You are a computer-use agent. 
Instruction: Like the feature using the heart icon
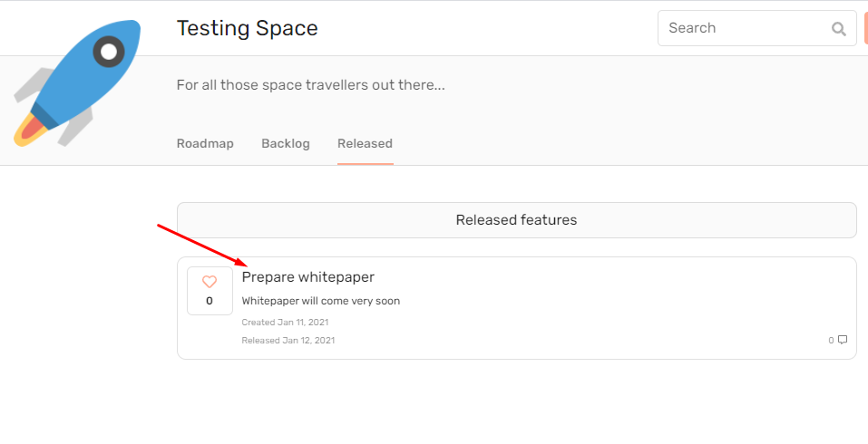click(210, 282)
